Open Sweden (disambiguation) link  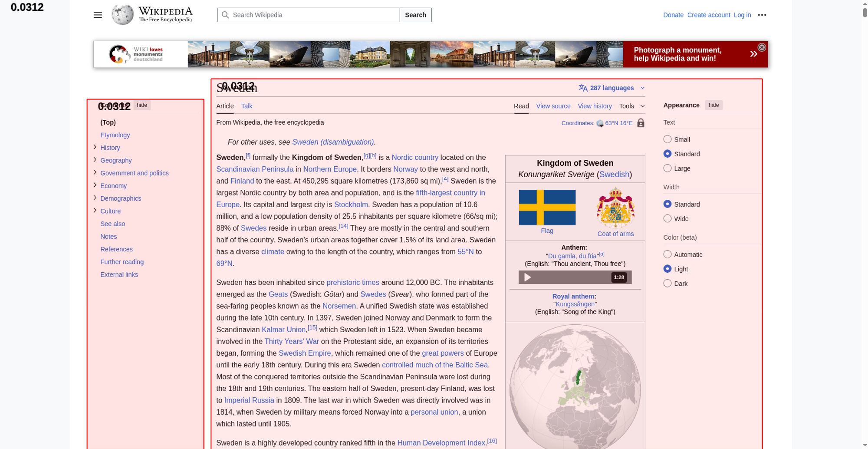tap(333, 142)
